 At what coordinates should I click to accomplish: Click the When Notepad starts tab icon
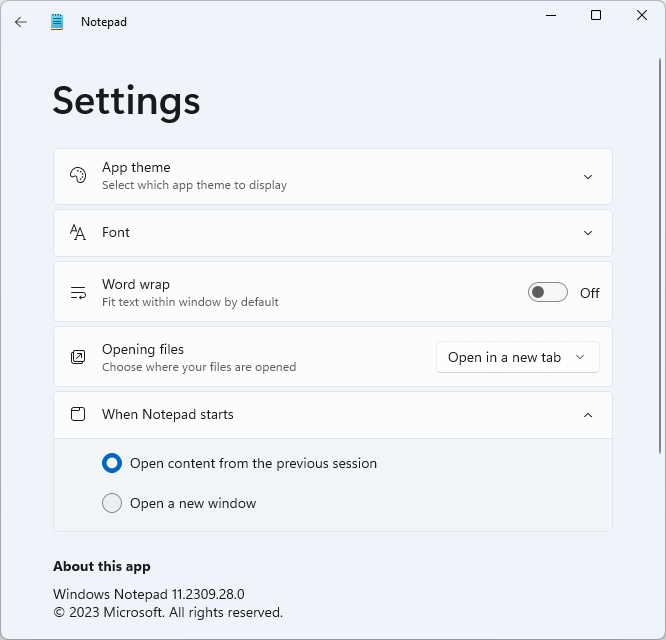pos(78,414)
